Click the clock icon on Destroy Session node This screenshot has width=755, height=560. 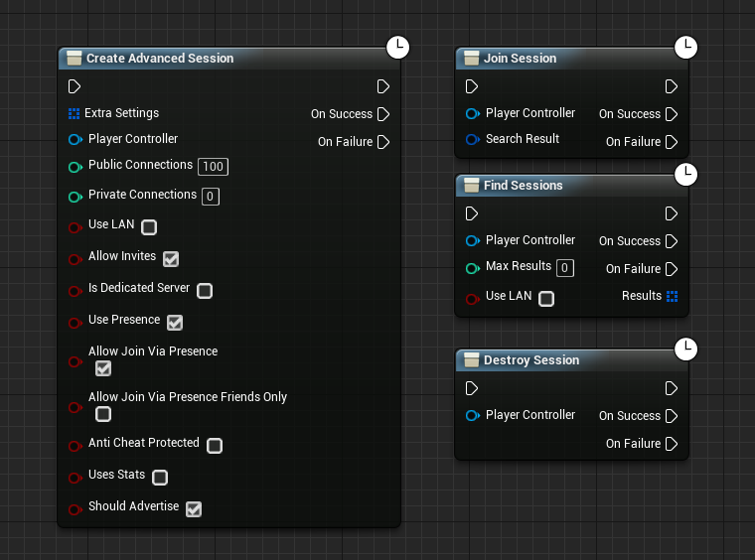coord(685,349)
